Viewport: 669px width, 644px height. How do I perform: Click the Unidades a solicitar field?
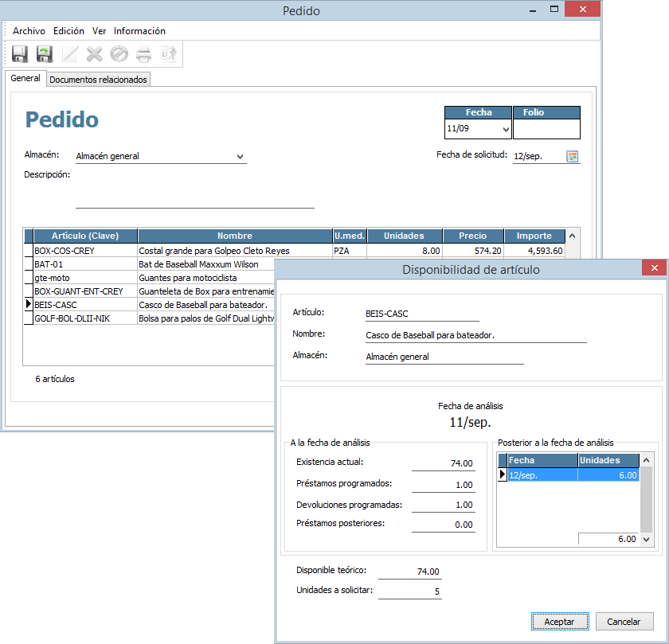click(x=409, y=591)
